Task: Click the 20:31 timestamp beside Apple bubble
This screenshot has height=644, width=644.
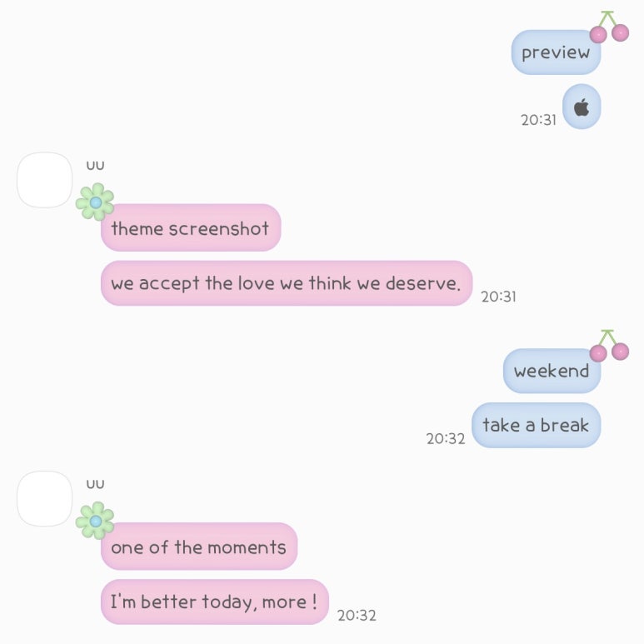Action: [538, 120]
